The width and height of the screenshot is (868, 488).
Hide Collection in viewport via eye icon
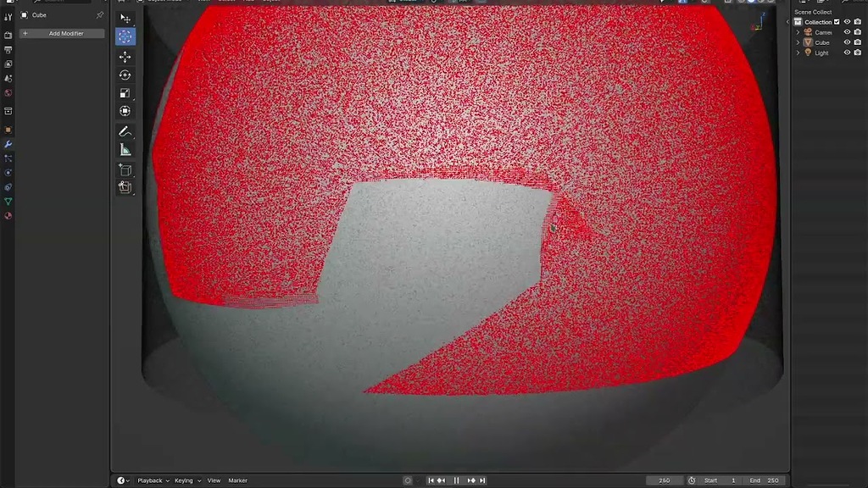tap(847, 22)
